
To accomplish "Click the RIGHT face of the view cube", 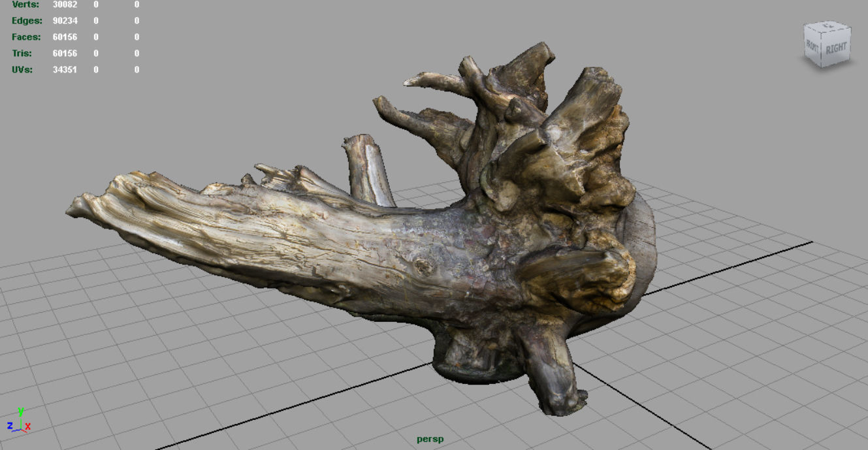I will [836, 48].
